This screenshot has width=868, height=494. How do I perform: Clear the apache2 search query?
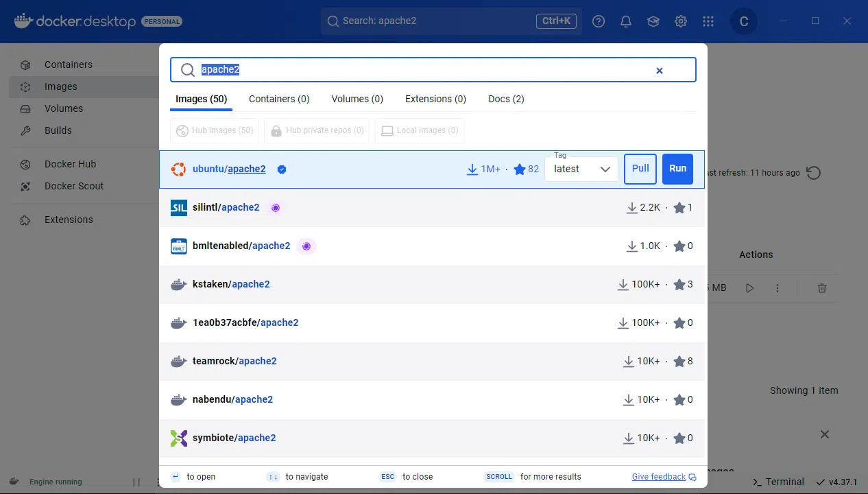[x=659, y=70]
